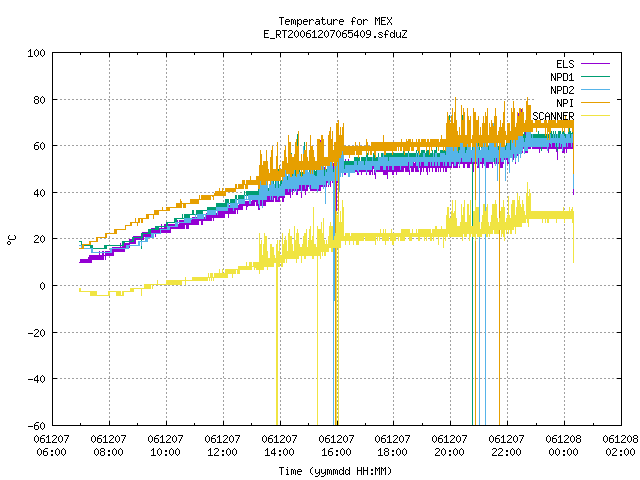Click the x-axis tick label 061207 18:00
The height and width of the screenshot is (480, 640).
pyautogui.click(x=392, y=446)
